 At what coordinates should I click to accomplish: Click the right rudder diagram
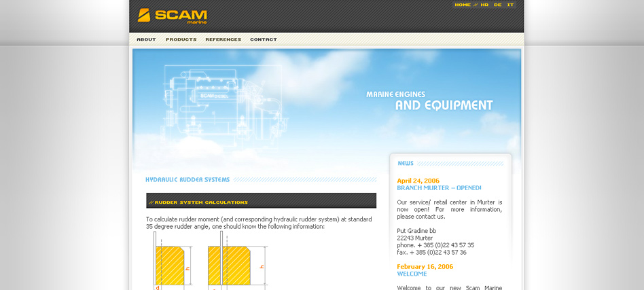[237, 261]
